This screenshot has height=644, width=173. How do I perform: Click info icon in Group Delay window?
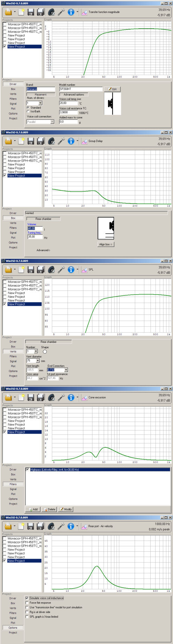coord(71,141)
